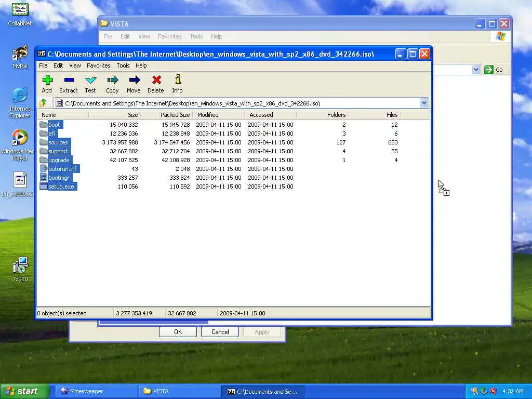Sort by the Size column header
This screenshot has width=532, height=399.
[x=115, y=115]
